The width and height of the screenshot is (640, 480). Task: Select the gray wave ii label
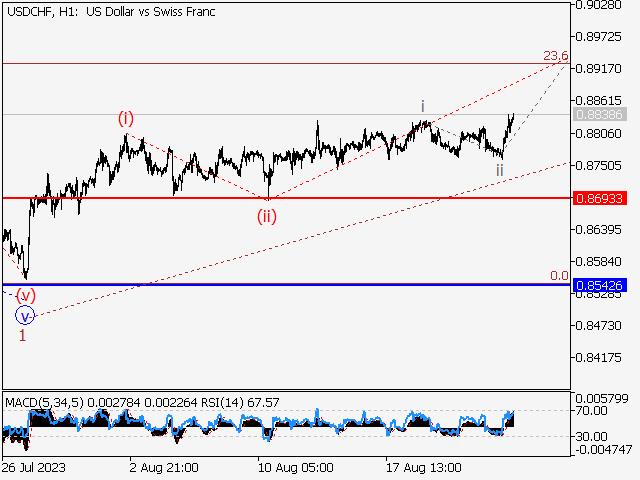500,170
